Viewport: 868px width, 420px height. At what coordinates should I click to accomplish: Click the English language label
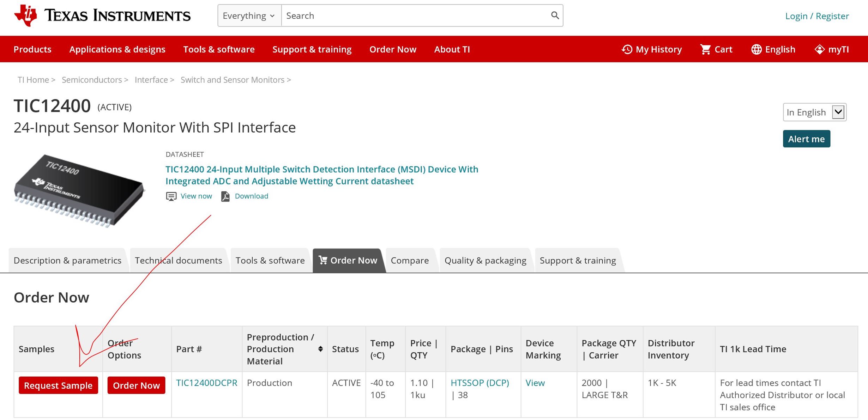pos(780,49)
